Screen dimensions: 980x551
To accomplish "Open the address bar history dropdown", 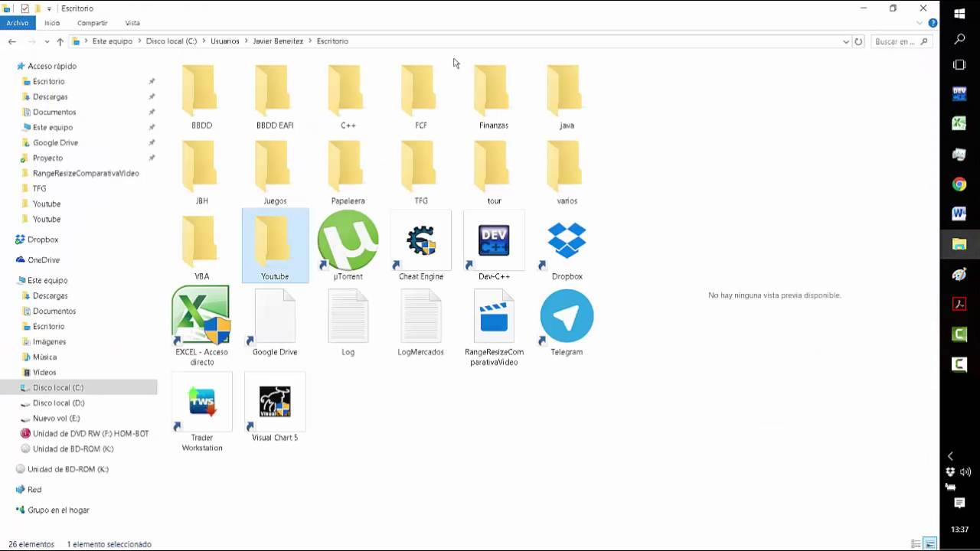I will [846, 41].
